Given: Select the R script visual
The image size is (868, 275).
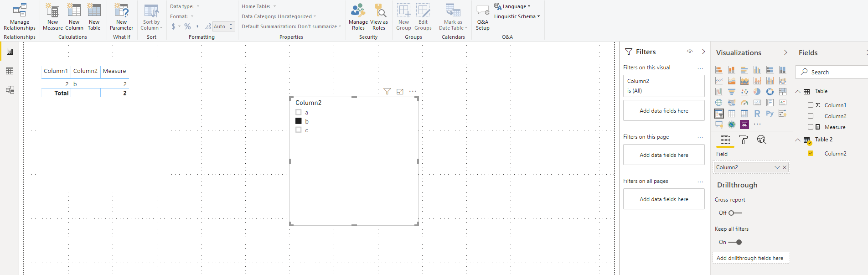Looking at the screenshot, I should [757, 114].
